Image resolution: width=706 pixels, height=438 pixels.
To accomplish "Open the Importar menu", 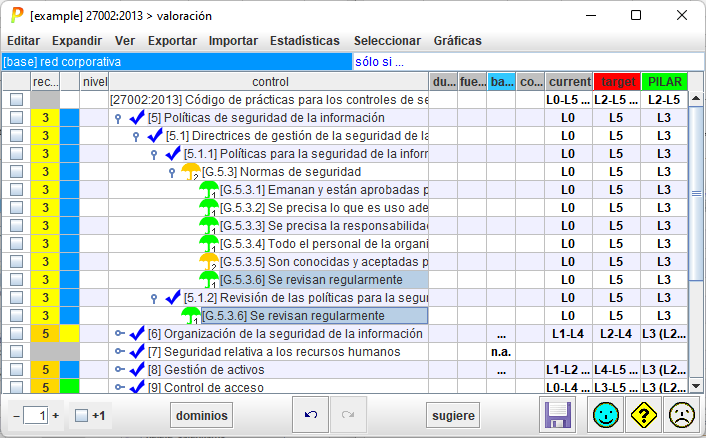I will point(233,41).
